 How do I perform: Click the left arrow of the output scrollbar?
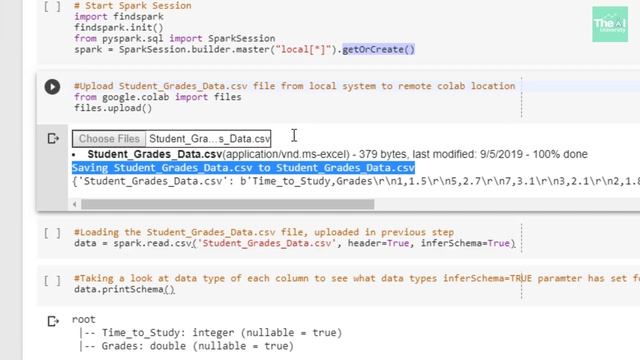[x=75, y=204]
